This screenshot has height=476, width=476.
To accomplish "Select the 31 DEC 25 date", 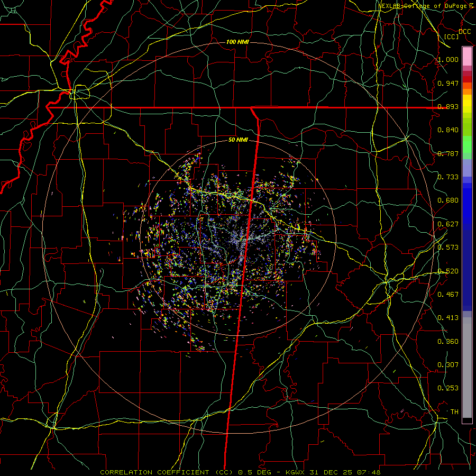I will tap(331, 472).
